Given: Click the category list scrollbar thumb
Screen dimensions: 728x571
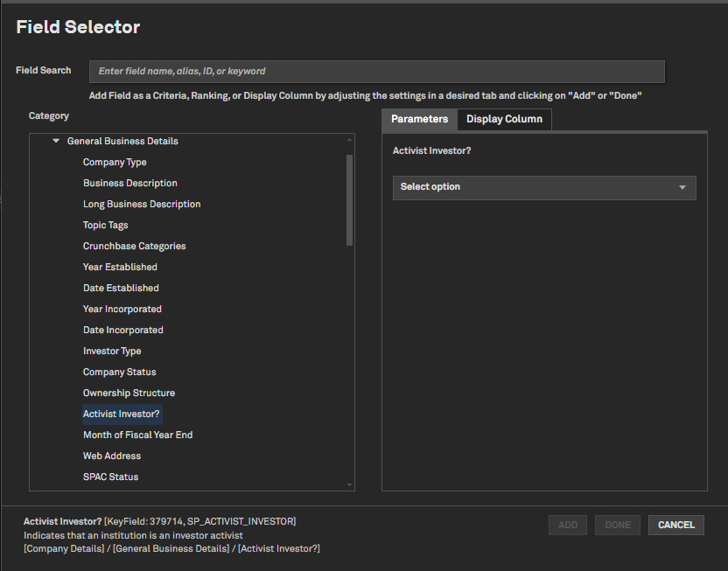Looking at the screenshot, I should click(350, 200).
